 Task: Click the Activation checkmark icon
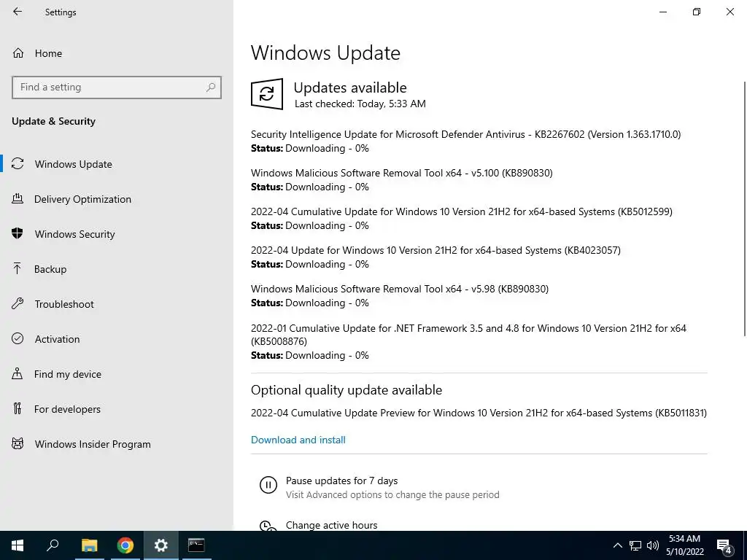(18, 338)
